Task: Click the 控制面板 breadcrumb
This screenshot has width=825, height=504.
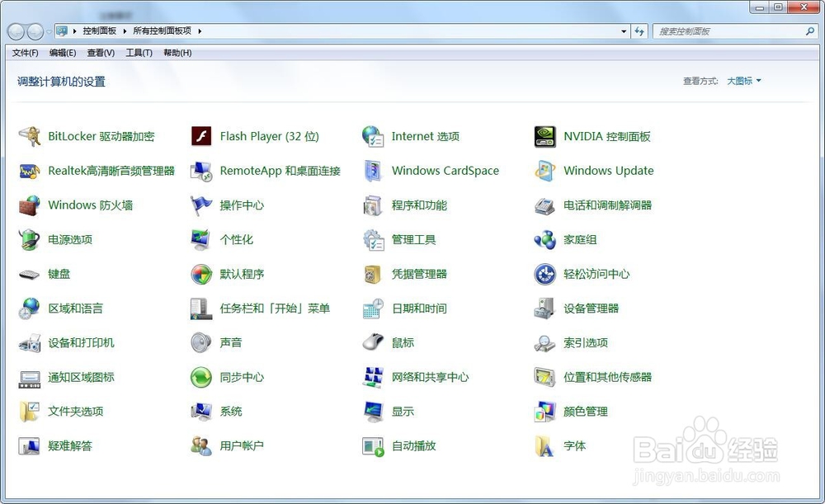Action: (x=100, y=31)
